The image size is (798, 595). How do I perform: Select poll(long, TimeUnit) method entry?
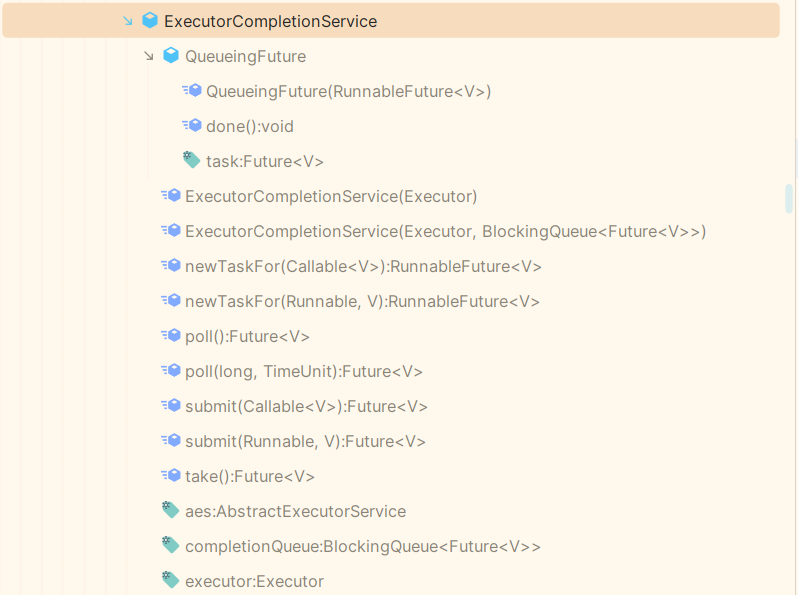point(303,371)
